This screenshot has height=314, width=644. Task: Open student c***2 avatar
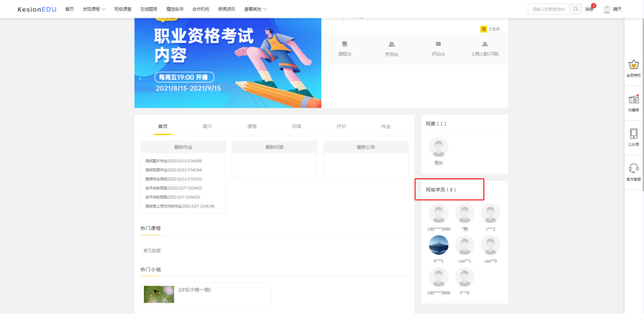tap(490, 213)
